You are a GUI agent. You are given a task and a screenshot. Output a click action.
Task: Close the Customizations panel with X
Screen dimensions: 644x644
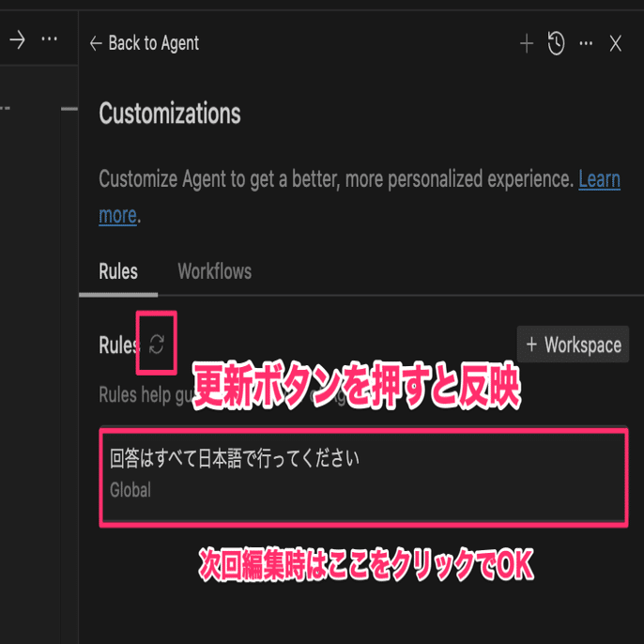tap(615, 43)
